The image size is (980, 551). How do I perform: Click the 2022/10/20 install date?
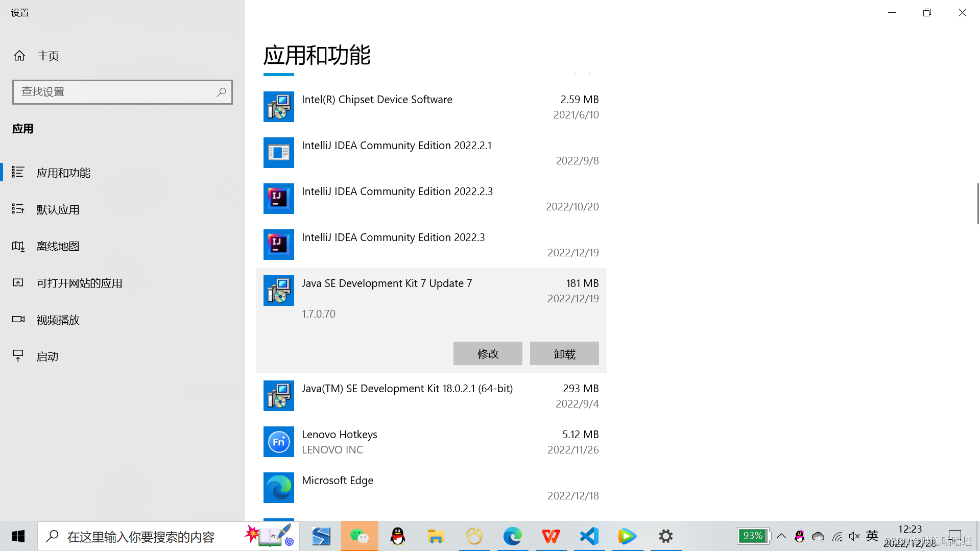(x=572, y=207)
